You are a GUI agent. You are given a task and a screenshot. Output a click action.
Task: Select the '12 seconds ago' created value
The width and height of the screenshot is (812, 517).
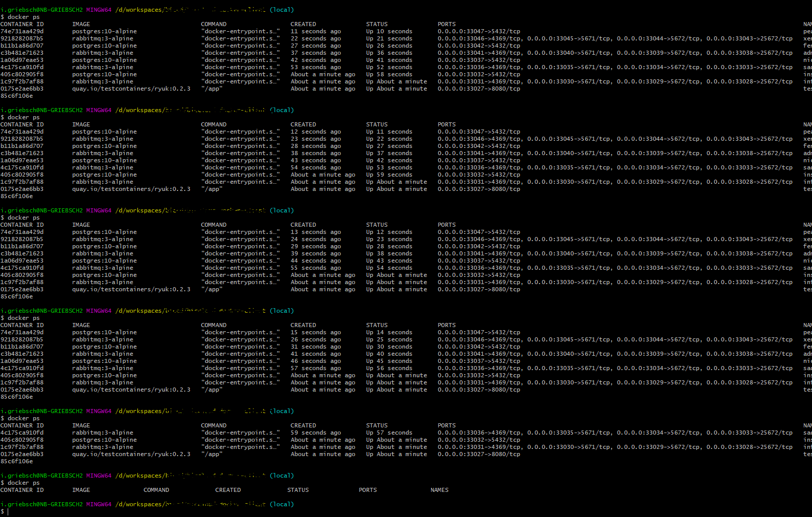[316, 132]
